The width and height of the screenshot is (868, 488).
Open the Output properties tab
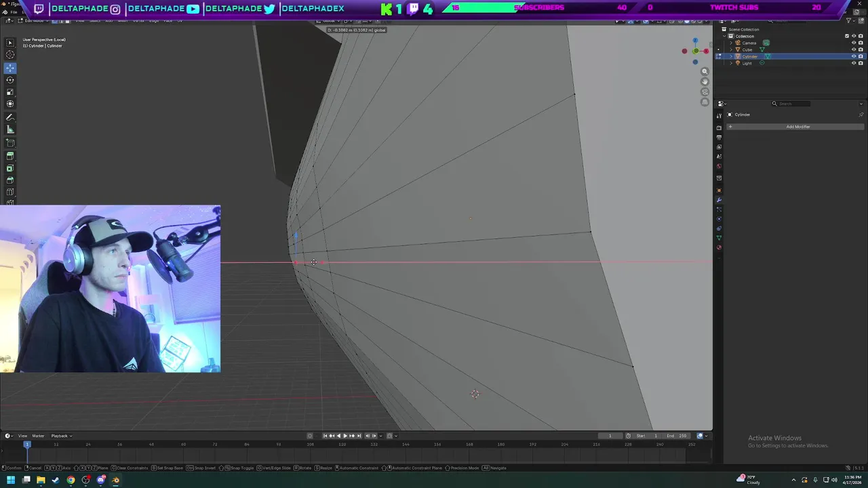pos(719,138)
